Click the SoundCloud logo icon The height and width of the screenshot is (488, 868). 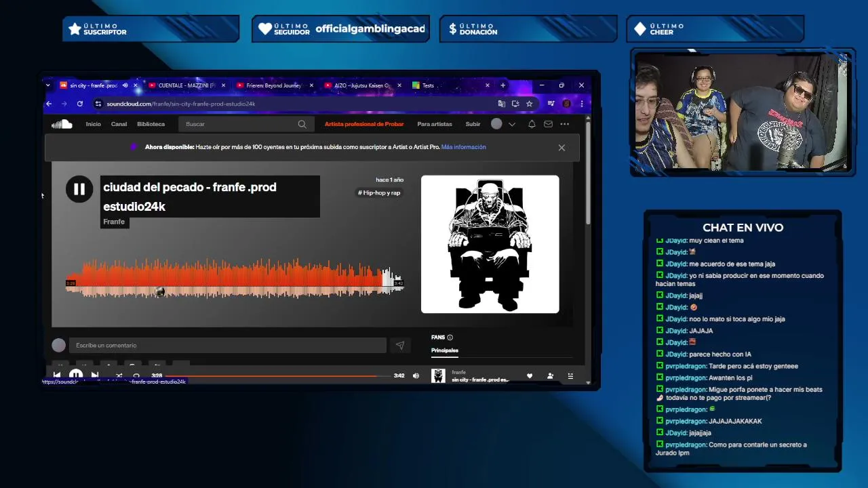62,124
